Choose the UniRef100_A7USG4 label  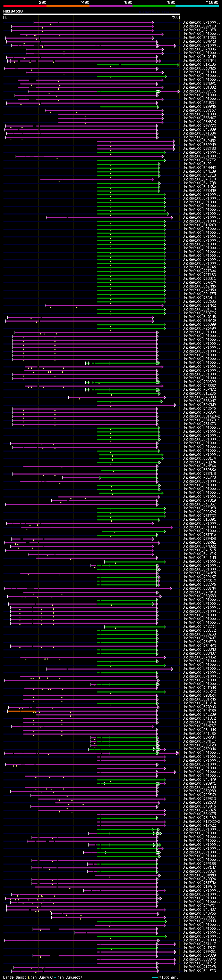[199, 103]
